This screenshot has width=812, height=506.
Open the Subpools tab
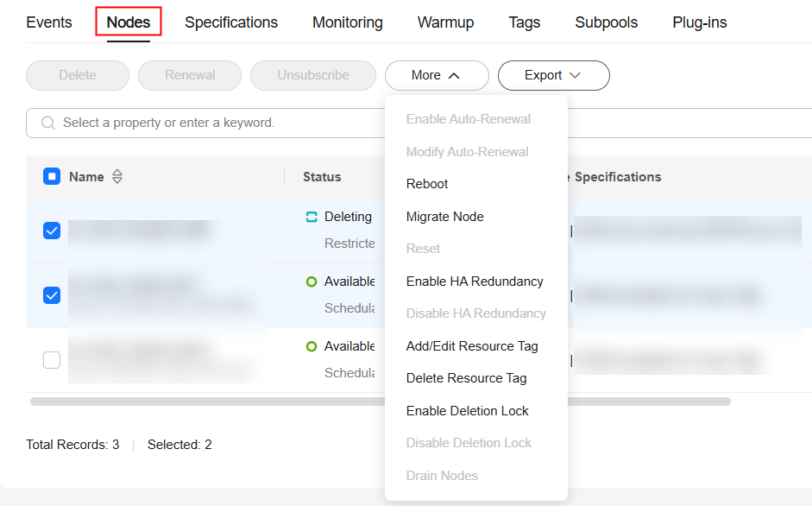point(606,22)
